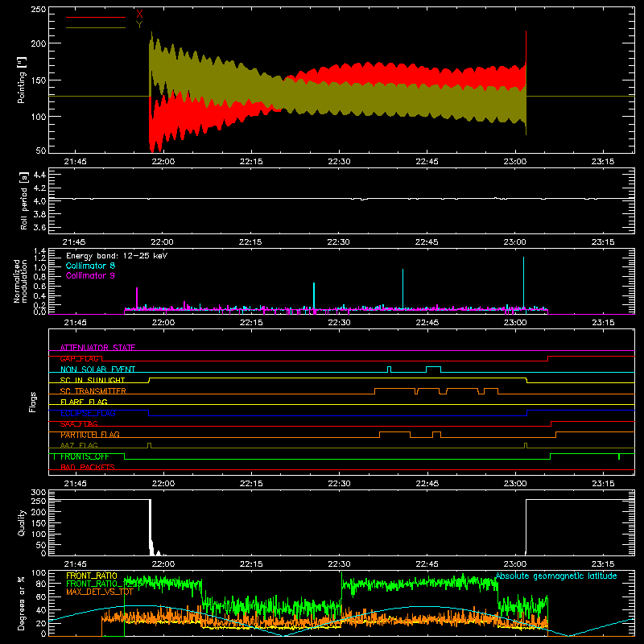The image size is (644, 644).
Task: Click the "Roll period [s]" axis title
Action: click(24, 200)
